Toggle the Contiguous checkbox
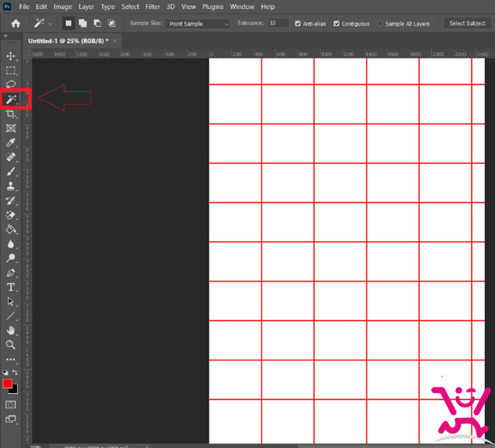This screenshot has height=448, width=495. tap(337, 23)
